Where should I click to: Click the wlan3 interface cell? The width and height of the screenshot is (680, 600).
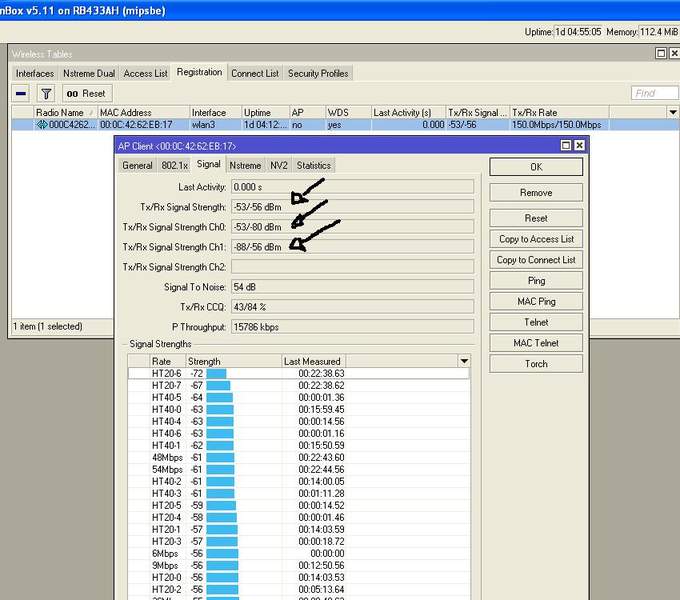point(215,125)
